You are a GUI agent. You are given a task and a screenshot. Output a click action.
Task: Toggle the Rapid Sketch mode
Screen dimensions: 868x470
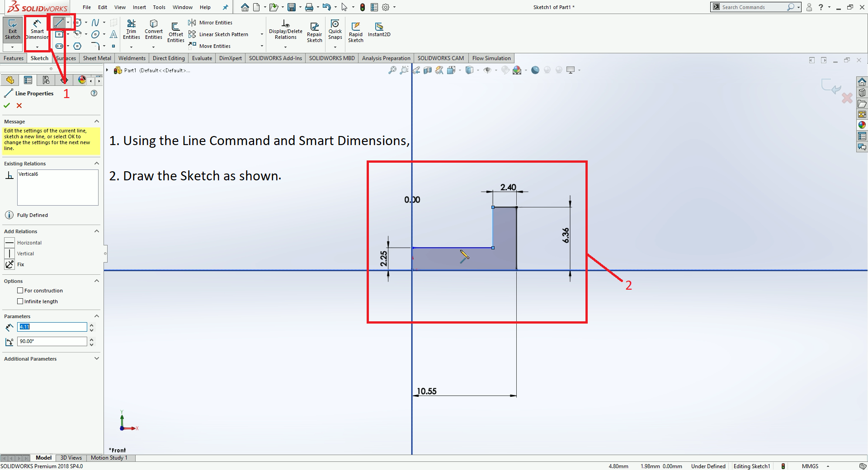coord(356,33)
